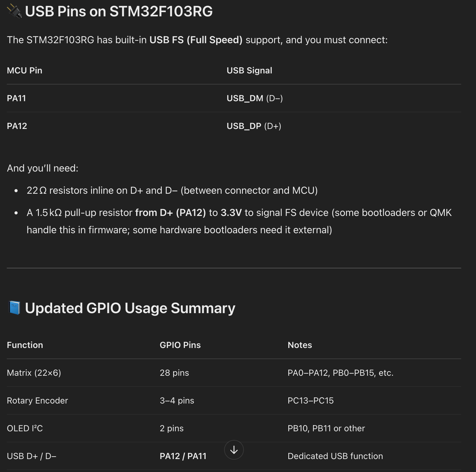Click the OLED I²C row label
The image size is (476, 472).
[x=25, y=429]
